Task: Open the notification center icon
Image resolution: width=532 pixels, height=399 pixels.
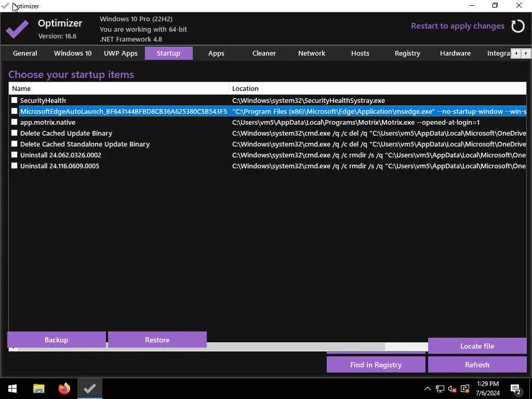Action: click(x=515, y=389)
